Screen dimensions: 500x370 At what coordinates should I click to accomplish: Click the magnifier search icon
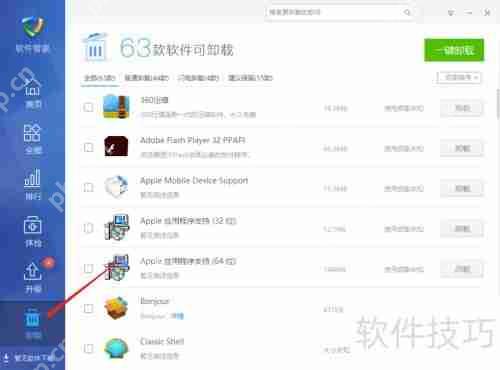[x=407, y=12]
